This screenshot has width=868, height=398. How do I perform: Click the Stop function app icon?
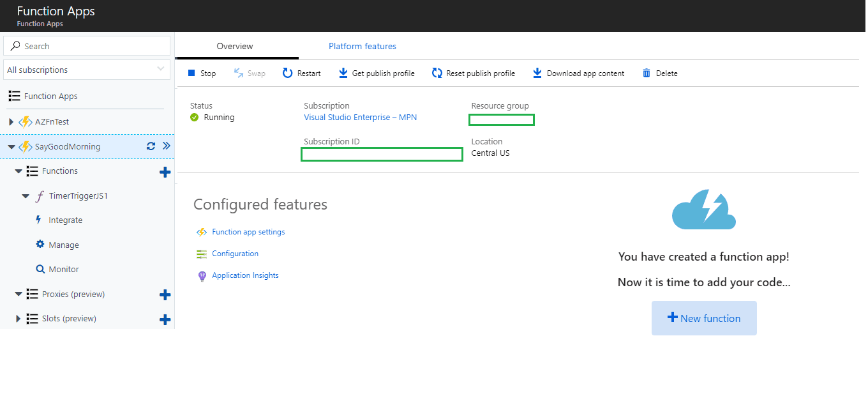pos(191,73)
